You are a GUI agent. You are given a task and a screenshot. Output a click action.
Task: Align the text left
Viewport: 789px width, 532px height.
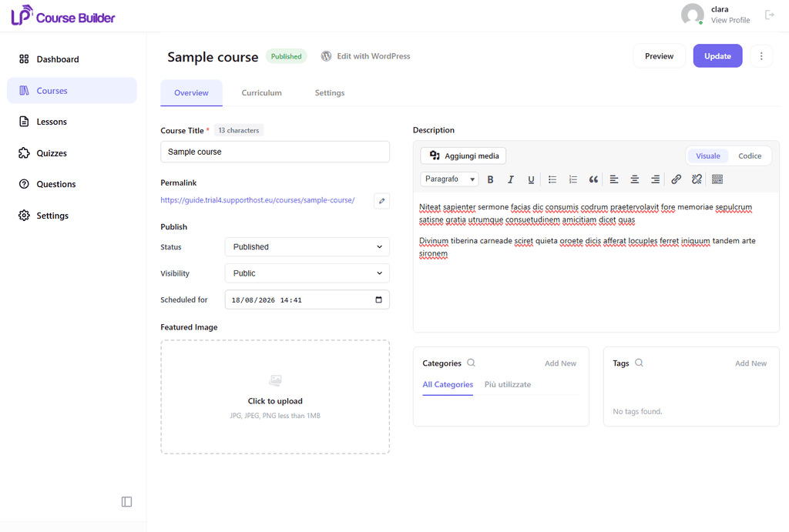click(614, 179)
